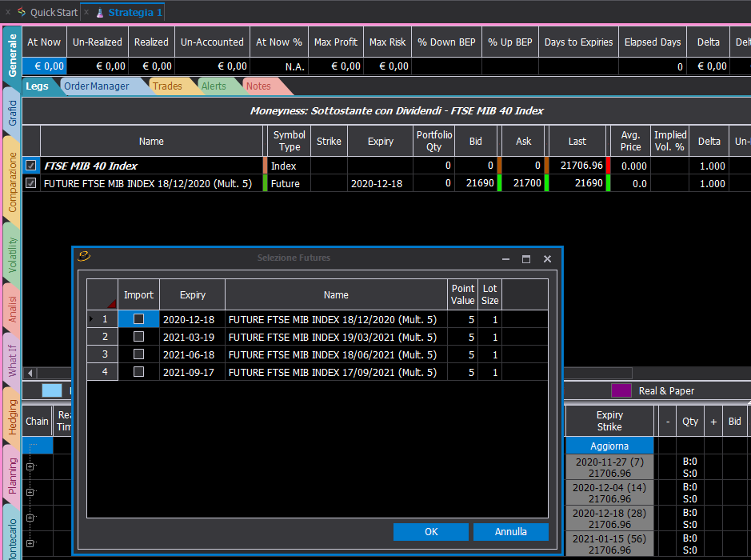Check Import box for the 2021-03-19 future
The image size is (751, 560).
(x=138, y=337)
